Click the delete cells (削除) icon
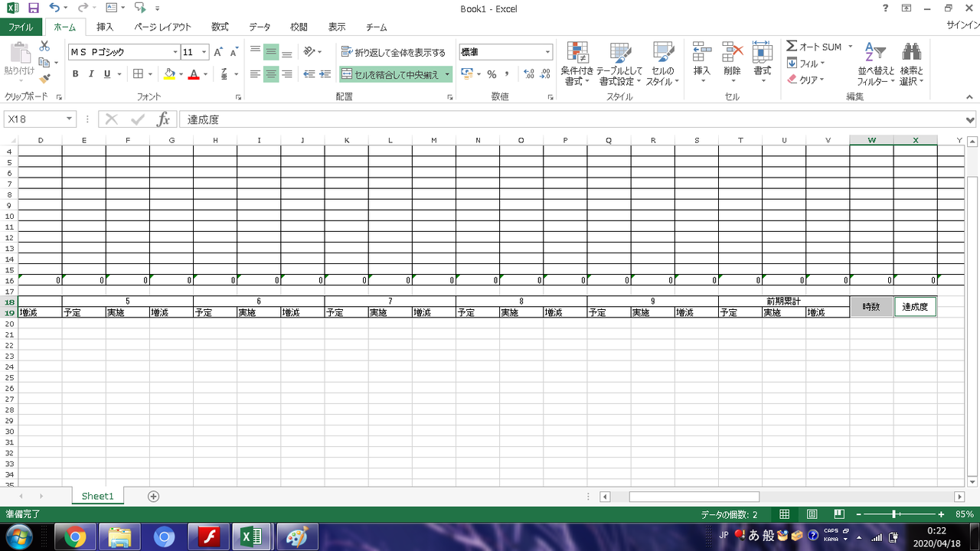This screenshot has width=980, height=551. tap(733, 52)
